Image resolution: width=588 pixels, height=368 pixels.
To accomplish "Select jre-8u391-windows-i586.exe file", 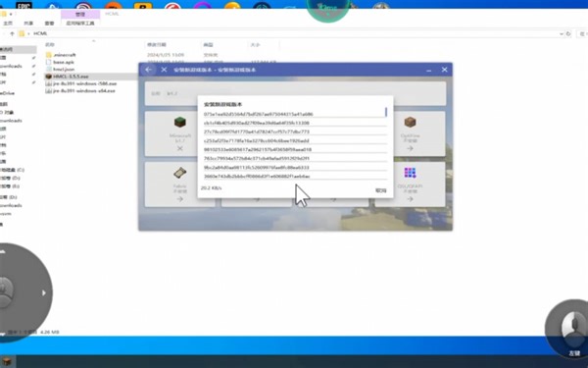I will pyautogui.click(x=84, y=83).
